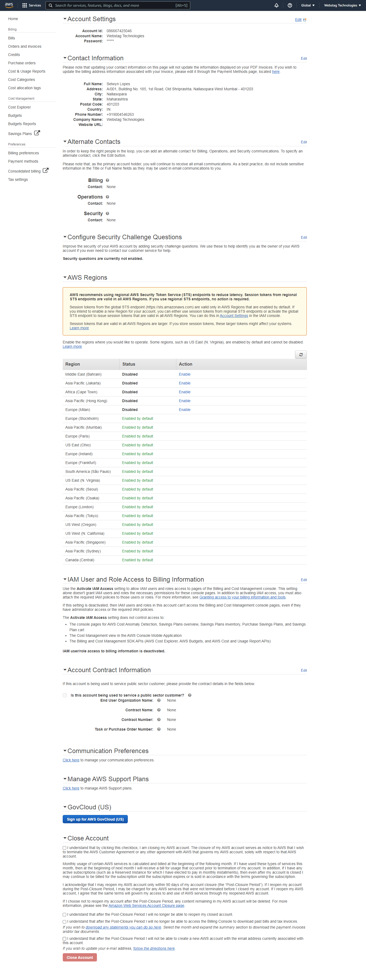The width and height of the screenshot is (366, 980).
Task: Click the search magnifier icon in top bar
Action: point(50,5)
